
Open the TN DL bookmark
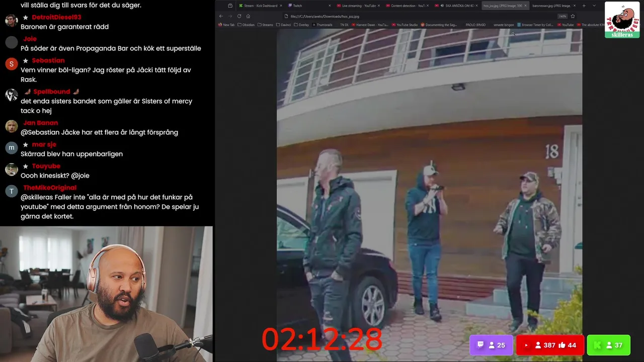click(344, 25)
